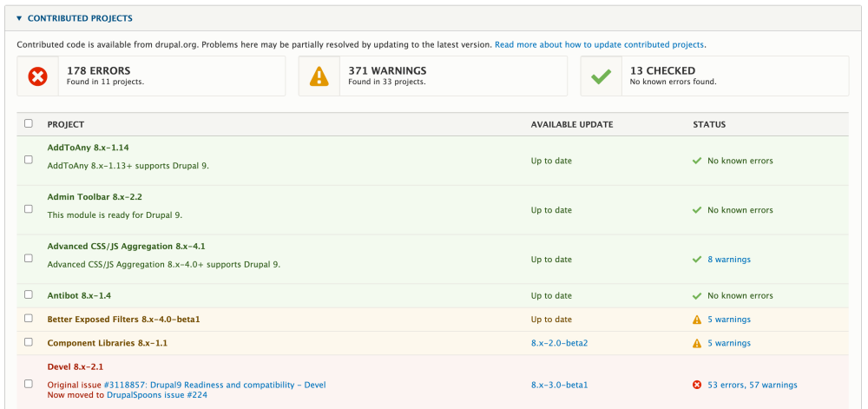Screen dimensions: 868x409
Task: Select the Advanced CSS/JS Aggregation checkbox
Action: pyautogui.click(x=29, y=258)
